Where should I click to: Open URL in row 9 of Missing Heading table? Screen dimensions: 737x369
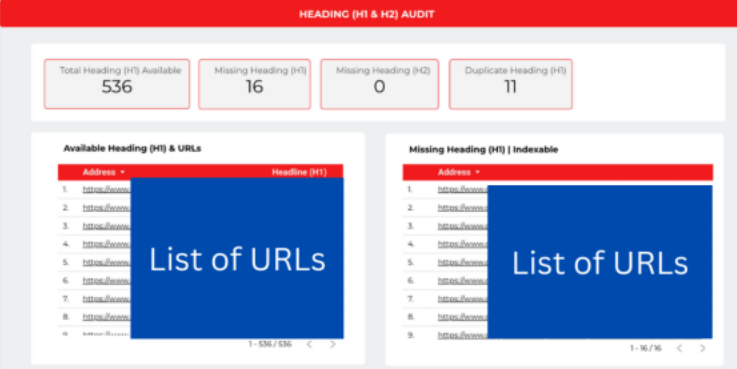pos(463,335)
